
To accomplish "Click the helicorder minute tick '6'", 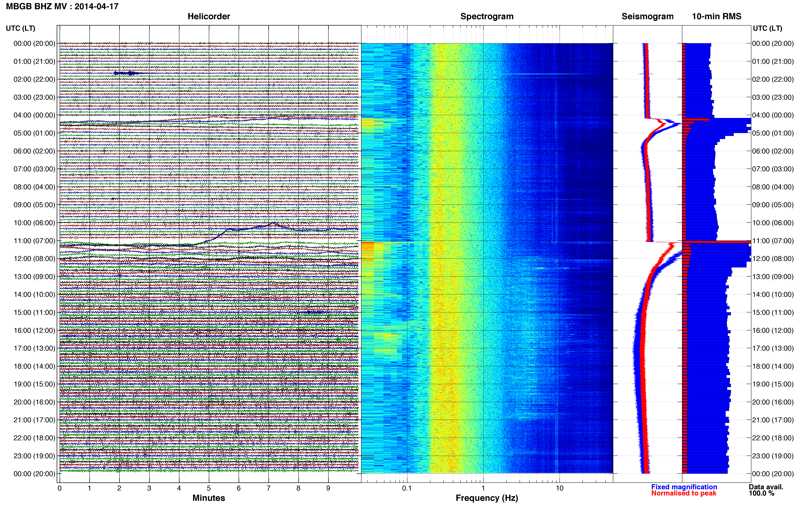I will 239,488.
